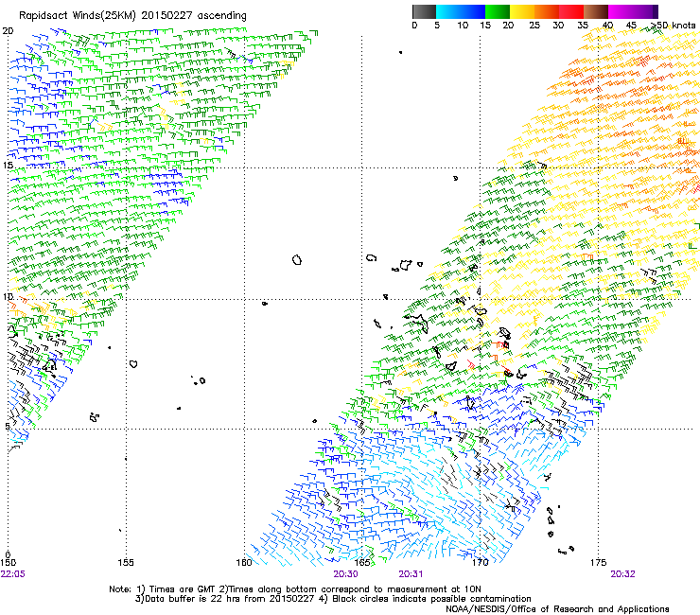Click the green 15-20 knots legend segment
This screenshot has width=700, height=615.
pos(498,11)
